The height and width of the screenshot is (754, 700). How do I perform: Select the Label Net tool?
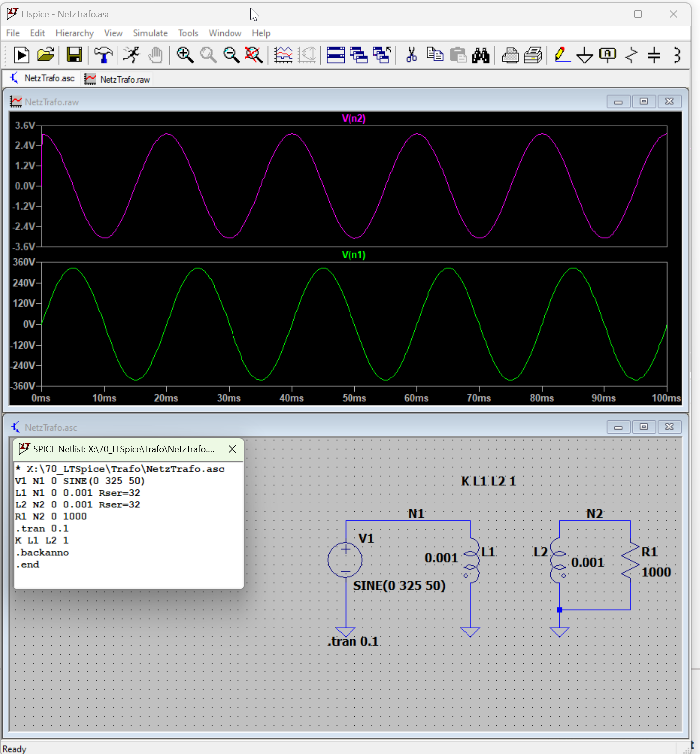coord(608,55)
